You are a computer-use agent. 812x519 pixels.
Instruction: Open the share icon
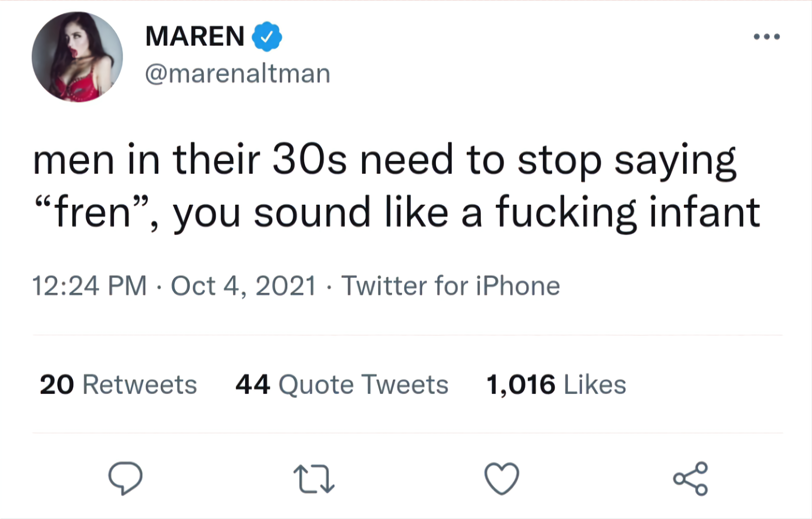691,478
